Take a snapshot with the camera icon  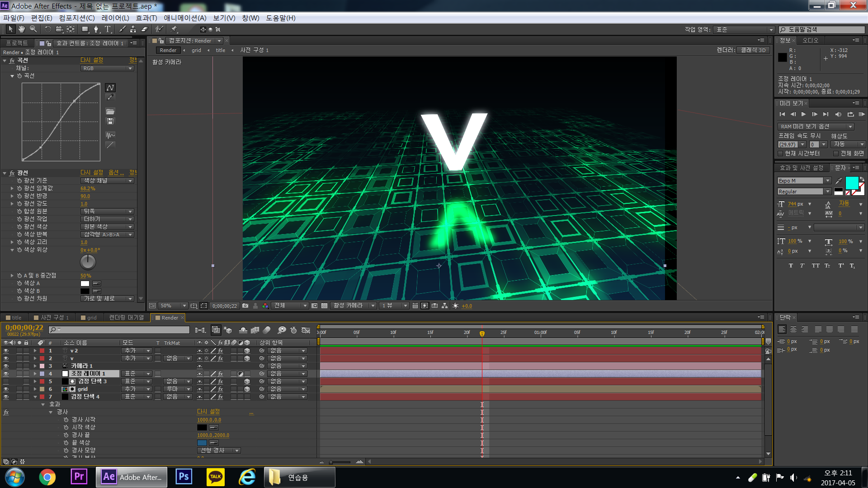coord(245,306)
